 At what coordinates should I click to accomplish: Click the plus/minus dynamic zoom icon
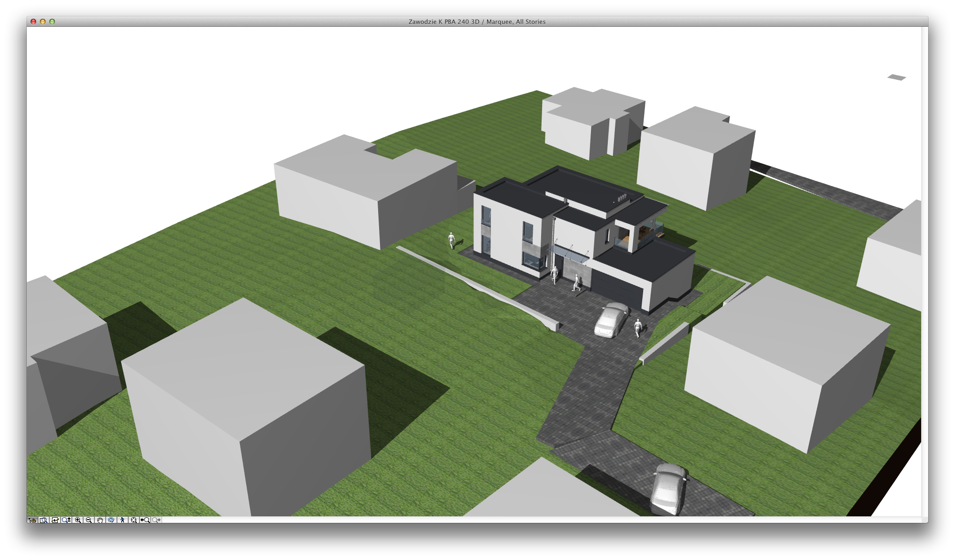[66, 520]
